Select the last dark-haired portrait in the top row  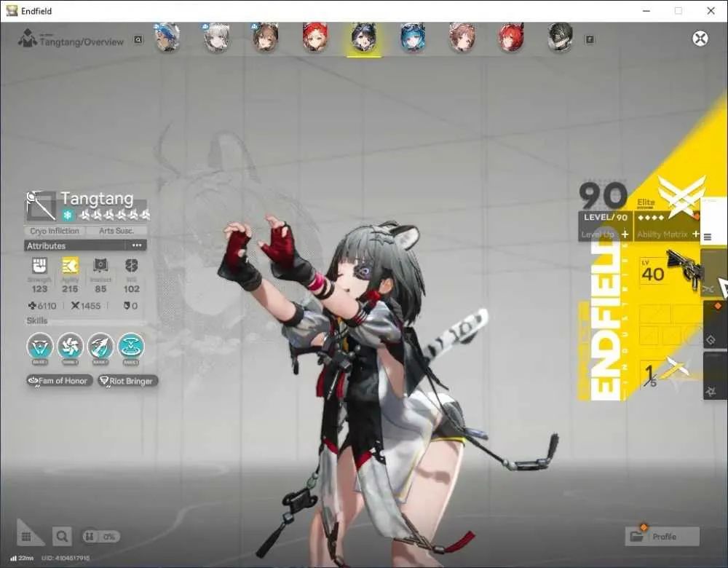[560, 38]
